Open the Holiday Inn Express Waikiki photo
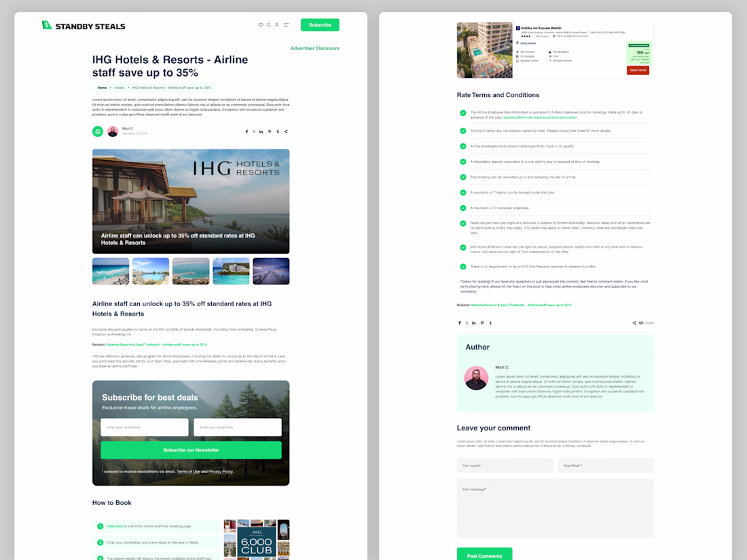 point(484,50)
